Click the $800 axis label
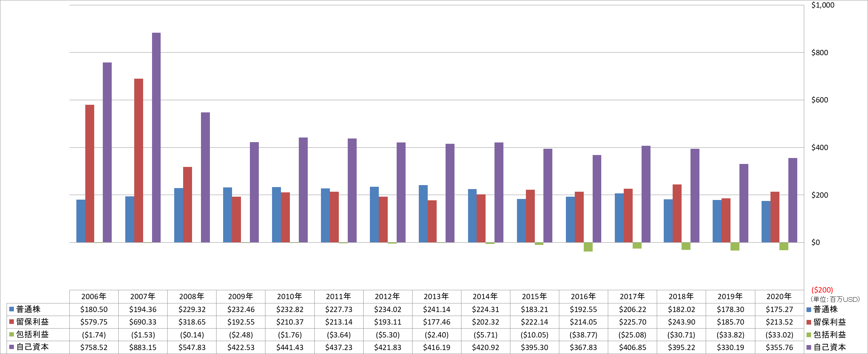Image resolution: width=868 pixels, height=354 pixels. 819,53
